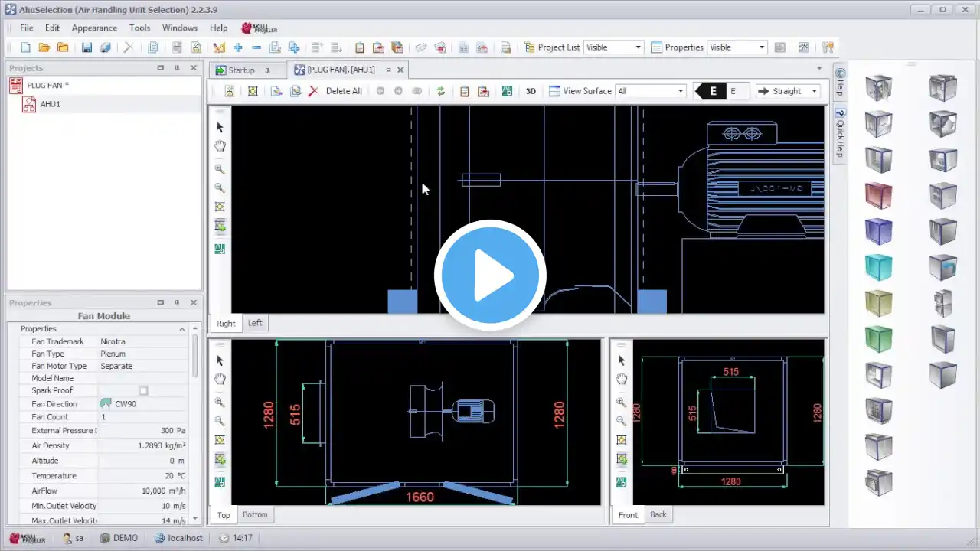Viewport: 980px width, 551px height.
Task: Click the DEMO entry in status bar
Action: [x=119, y=538]
